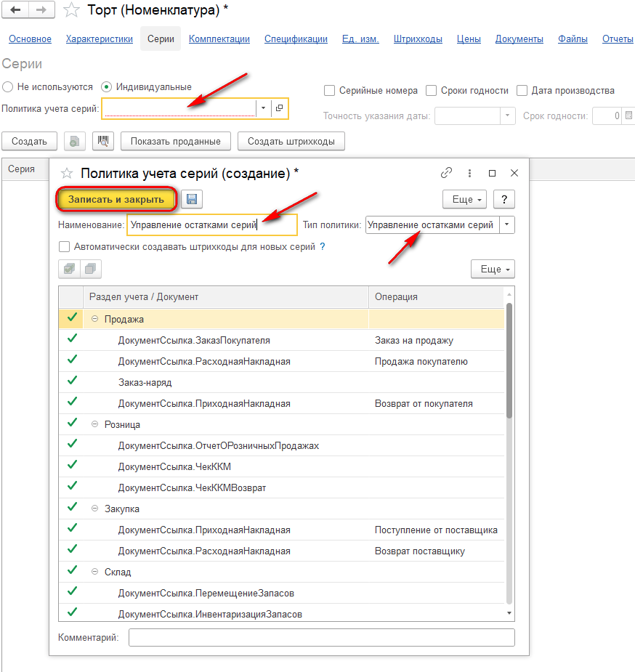This screenshot has height=672, width=635.
Task: Enable the Серийные номера checkbox
Action: [x=329, y=90]
